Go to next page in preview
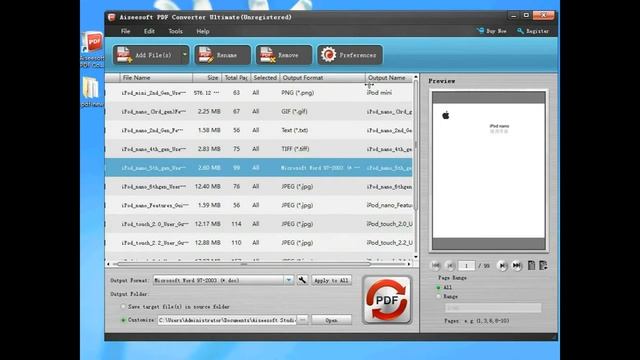Image resolution: width=640 pixels, height=360 pixels. coord(502,266)
